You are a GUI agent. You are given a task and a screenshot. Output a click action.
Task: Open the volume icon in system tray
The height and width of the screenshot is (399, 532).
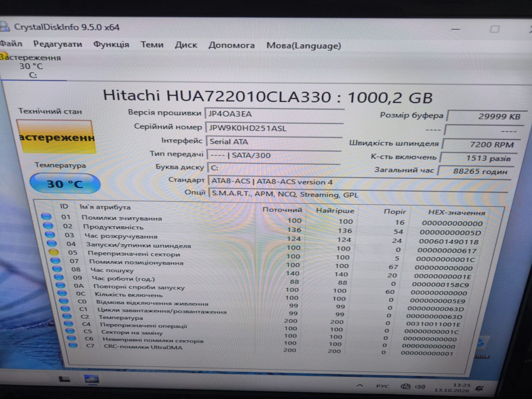[420, 387]
